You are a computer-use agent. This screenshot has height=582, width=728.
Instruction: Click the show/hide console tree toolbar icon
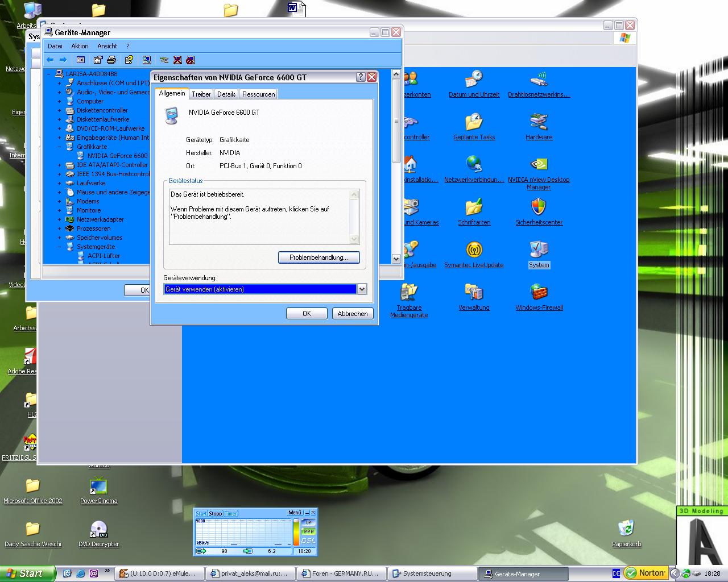pos(81,60)
